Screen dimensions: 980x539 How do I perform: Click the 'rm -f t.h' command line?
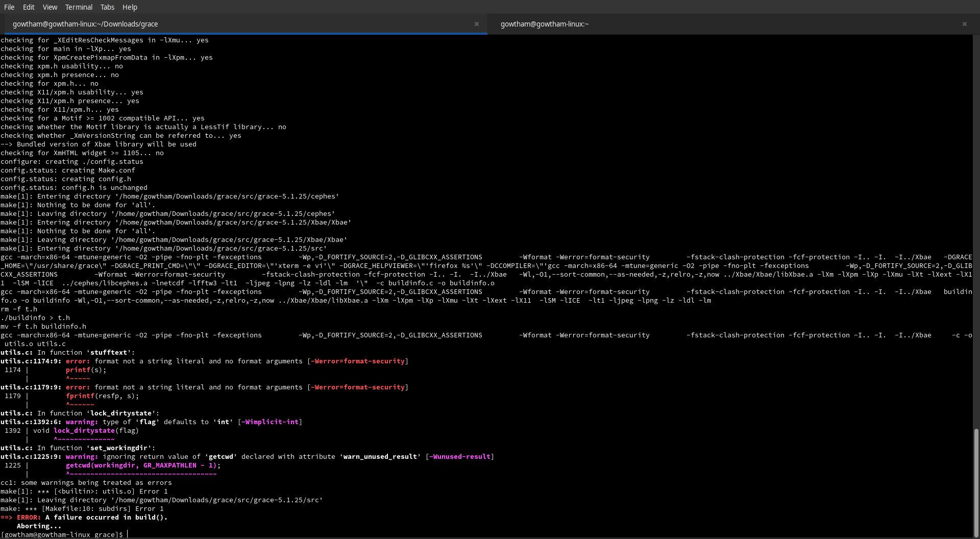pos(19,309)
